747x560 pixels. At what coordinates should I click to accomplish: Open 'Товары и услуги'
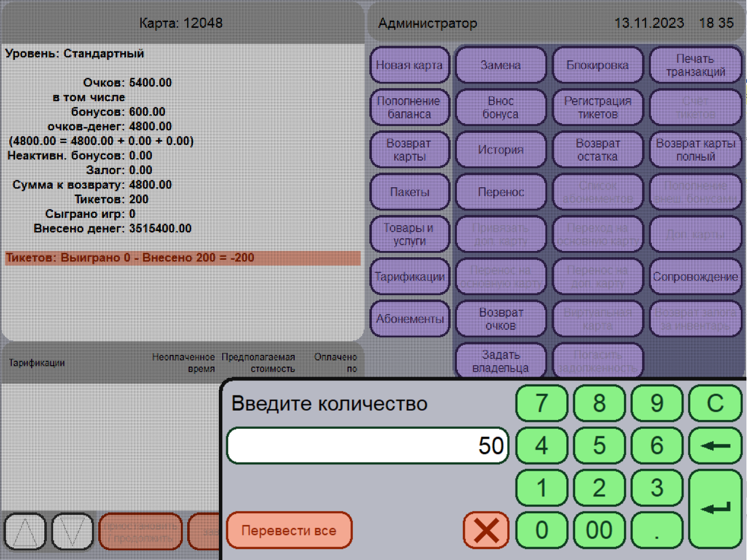pos(409,234)
